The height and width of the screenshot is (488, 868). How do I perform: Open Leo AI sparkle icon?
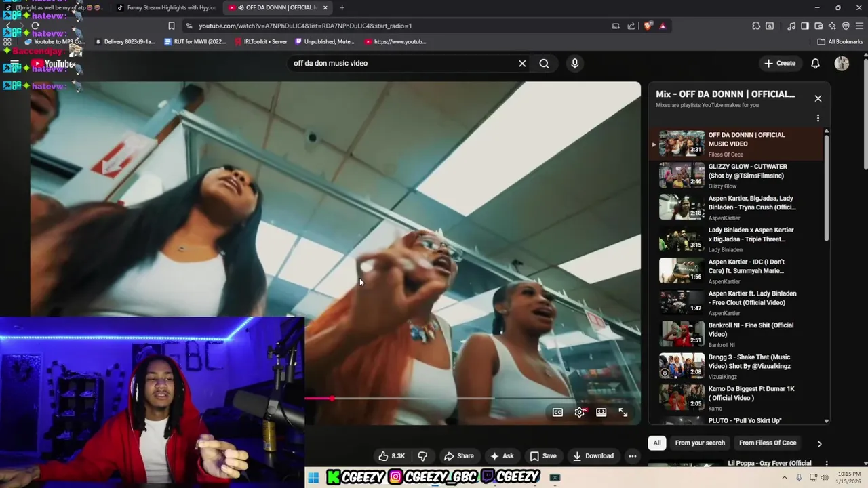(832, 26)
